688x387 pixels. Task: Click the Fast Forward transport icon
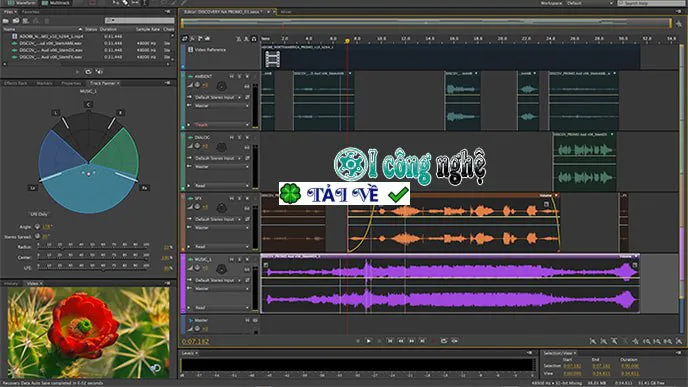point(412,340)
